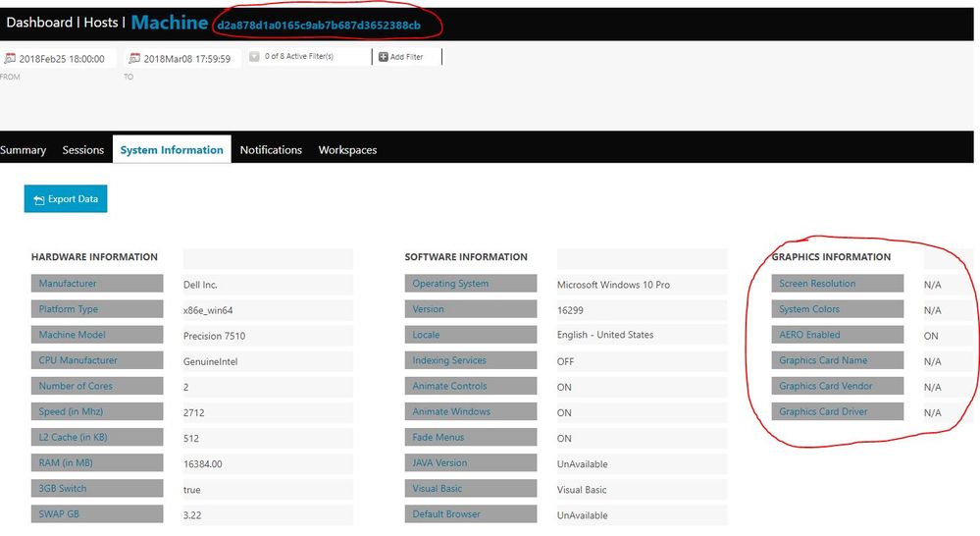Click the FROM date calendar icon

point(10,58)
